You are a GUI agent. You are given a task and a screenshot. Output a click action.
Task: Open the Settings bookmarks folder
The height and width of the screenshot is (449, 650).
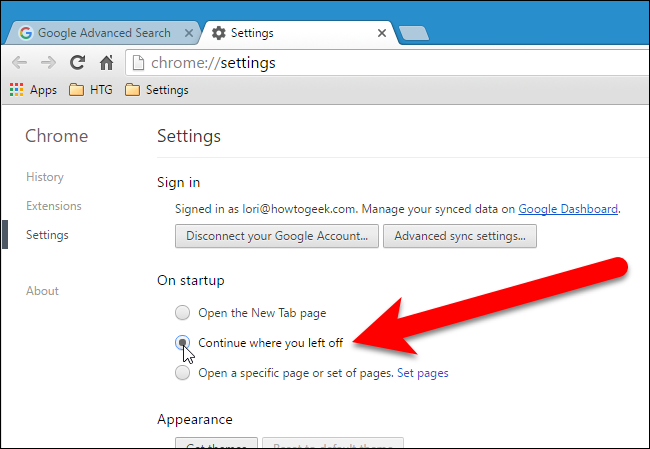[x=156, y=90]
